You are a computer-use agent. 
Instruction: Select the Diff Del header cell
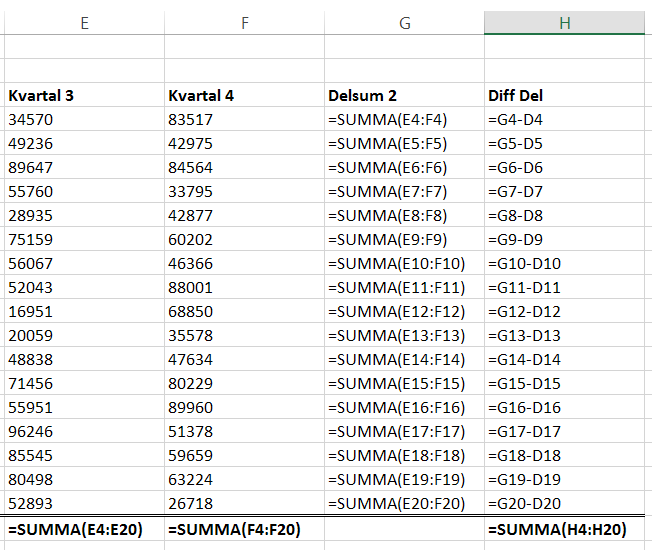tap(564, 96)
